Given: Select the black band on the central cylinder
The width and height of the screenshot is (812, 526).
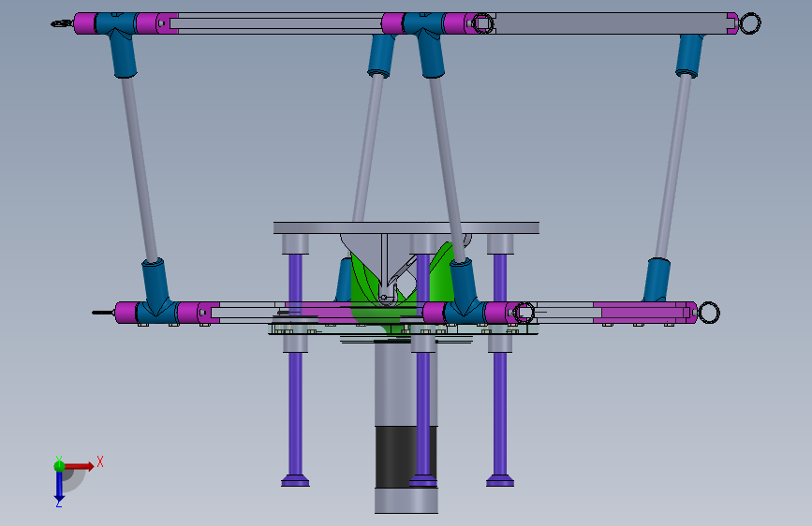Looking at the screenshot, I should coord(406,457).
